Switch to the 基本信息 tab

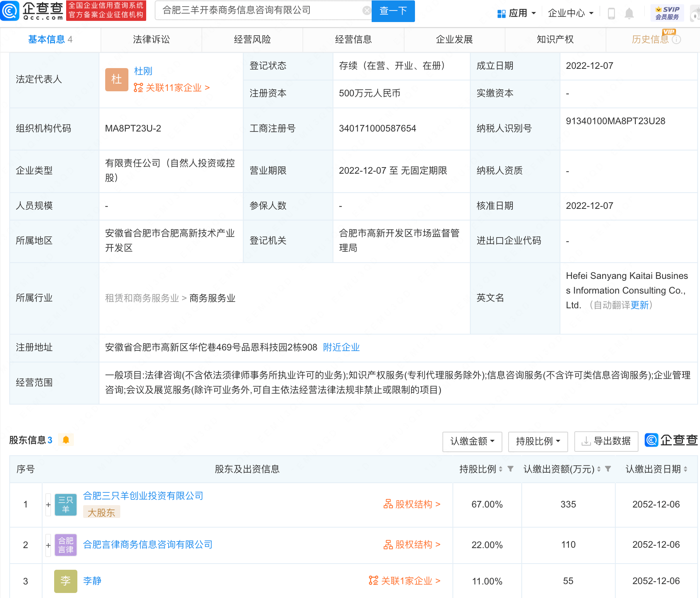pos(50,39)
